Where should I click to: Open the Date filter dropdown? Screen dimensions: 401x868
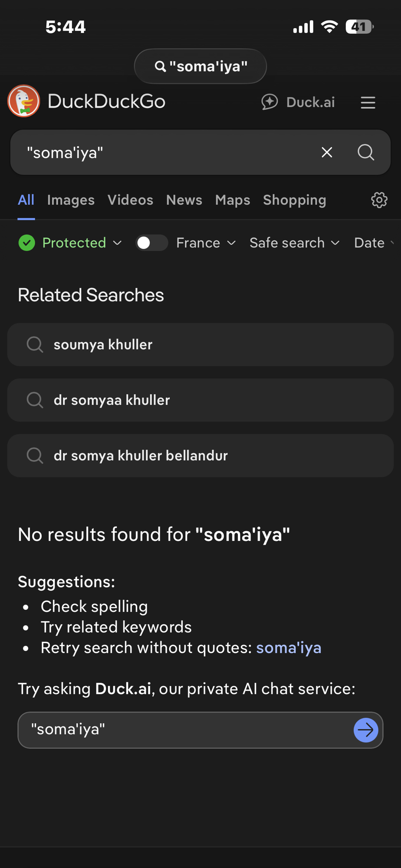pos(373,243)
